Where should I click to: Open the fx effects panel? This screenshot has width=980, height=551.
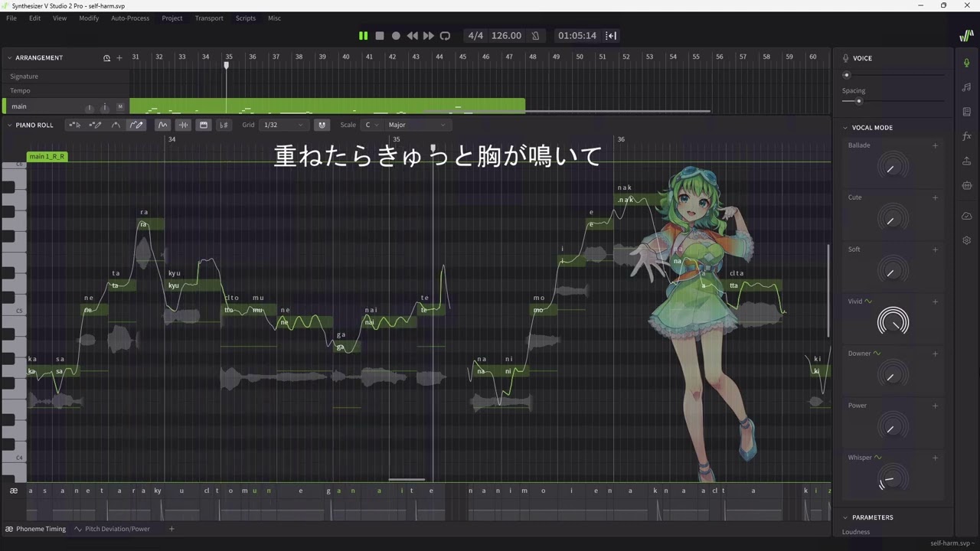click(966, 136)
